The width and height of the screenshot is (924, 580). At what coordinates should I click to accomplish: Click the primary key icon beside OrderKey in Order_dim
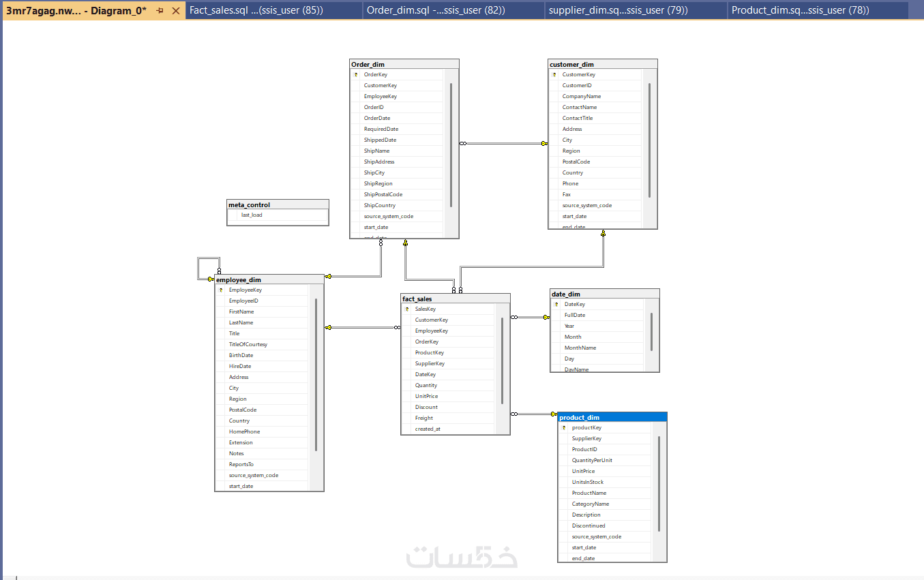356,74
